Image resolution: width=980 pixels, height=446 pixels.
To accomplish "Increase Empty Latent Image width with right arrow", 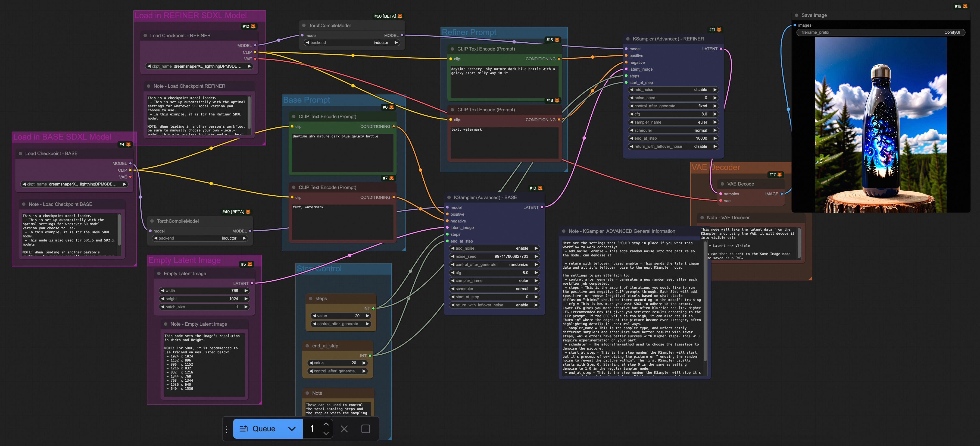I will [x=246, y=290].
